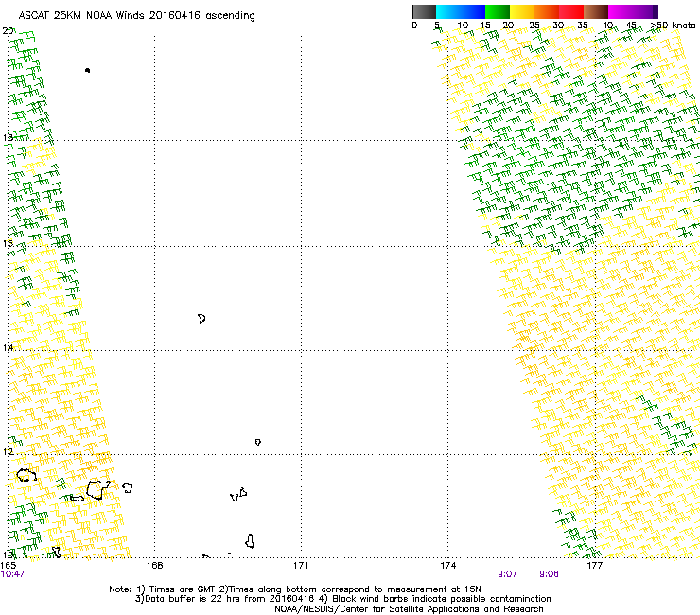Click the ASCAT 25KM NOAA Winds title
The image size is (700, 615).
click(136, 16)
